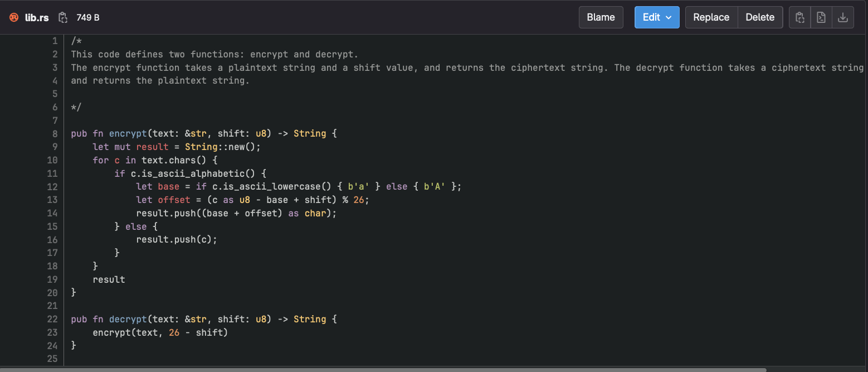868x372 pixels.
Task: Click the Blame button
Action: [x=601, y=17]
